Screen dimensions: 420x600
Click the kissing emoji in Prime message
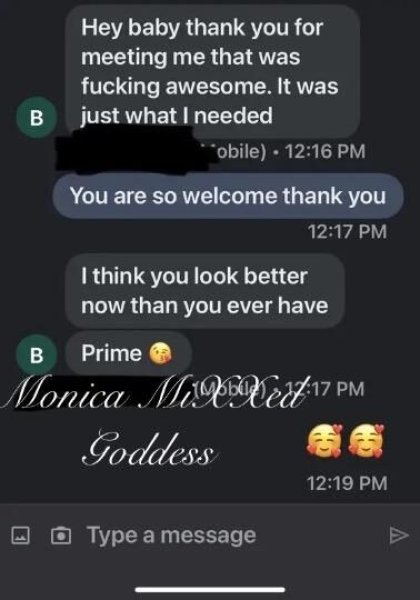point(160,354)
